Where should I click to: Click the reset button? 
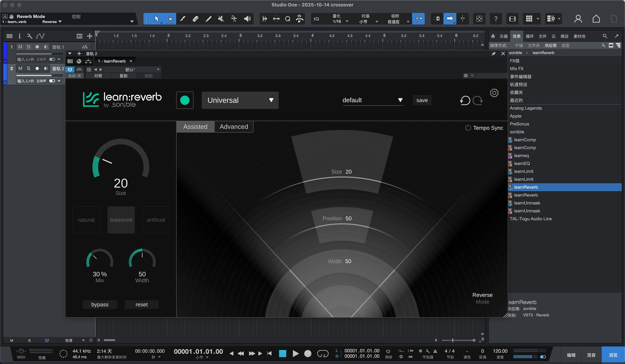[142, 304]
